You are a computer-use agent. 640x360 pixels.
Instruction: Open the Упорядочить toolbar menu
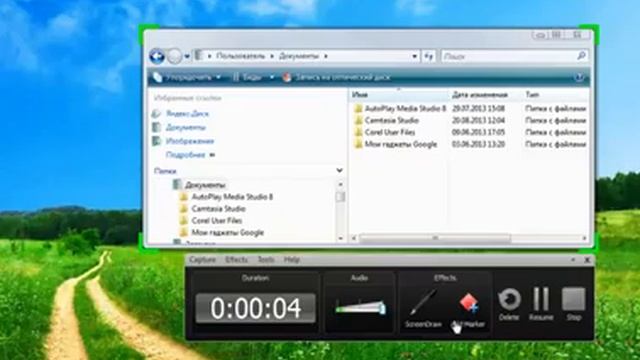(x=193, y=77)
